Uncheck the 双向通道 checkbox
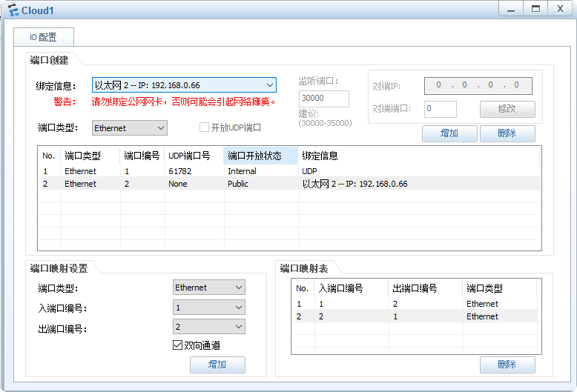Screen dimensions: 577x392 coord(177,345)
